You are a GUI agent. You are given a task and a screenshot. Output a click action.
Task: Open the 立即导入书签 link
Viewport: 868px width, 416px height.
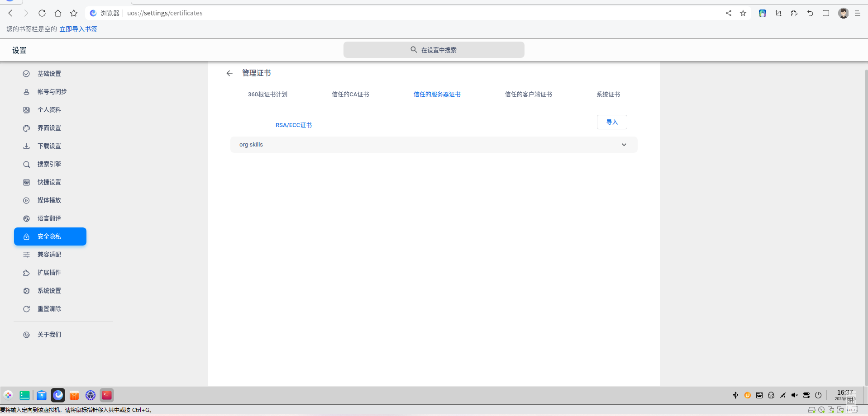[78, 28]
